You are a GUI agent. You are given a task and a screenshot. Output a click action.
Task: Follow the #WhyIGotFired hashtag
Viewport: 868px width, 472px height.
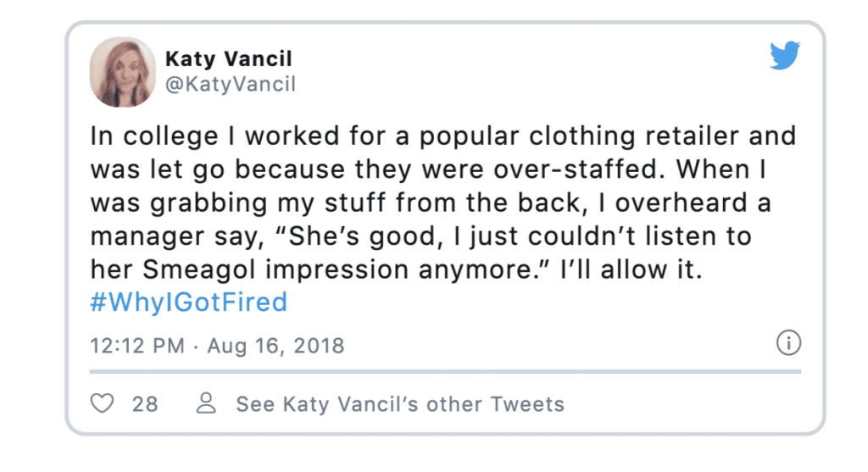click(x=189, y=303)
